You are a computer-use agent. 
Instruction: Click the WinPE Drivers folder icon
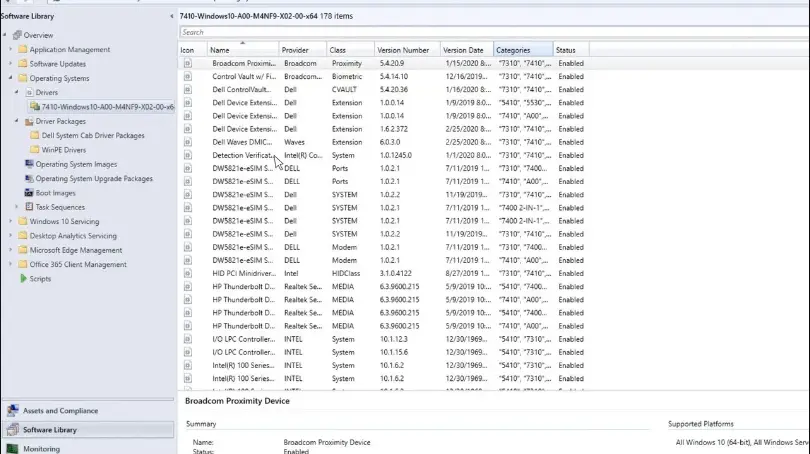pos(35,150)
